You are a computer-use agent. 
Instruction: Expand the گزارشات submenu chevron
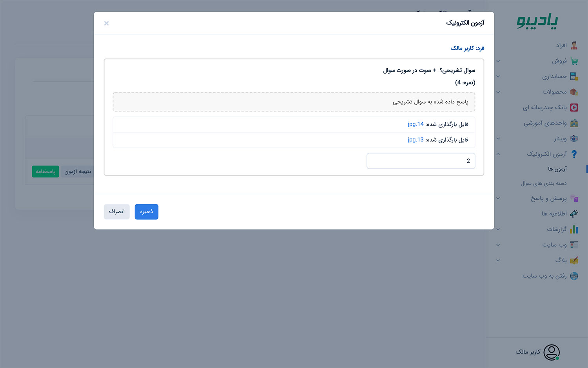498,229
